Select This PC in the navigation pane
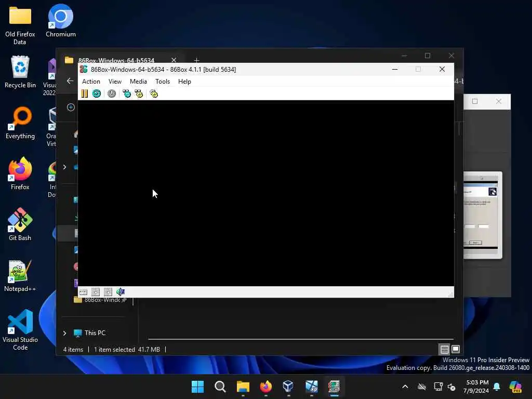 pos(95,333)
